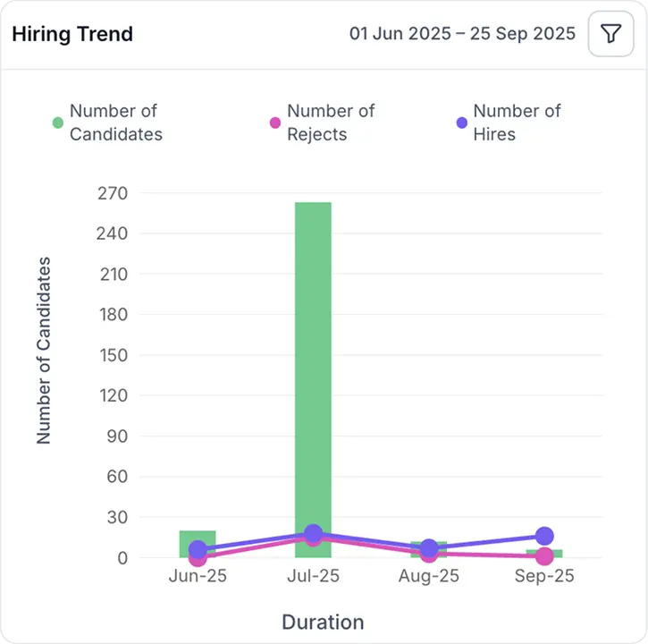Click the Aug-25 purple hires point
Screen dimensions: 648x644
[x=428, y=548]
